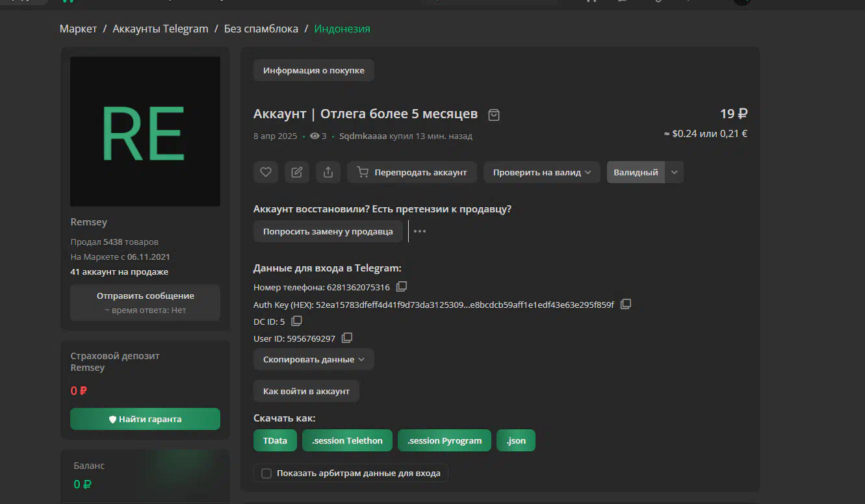Copy the User ID 5956769297
The height and width of the screenshot is (504, 865).
pyautogui.click(x=347, y=338)
